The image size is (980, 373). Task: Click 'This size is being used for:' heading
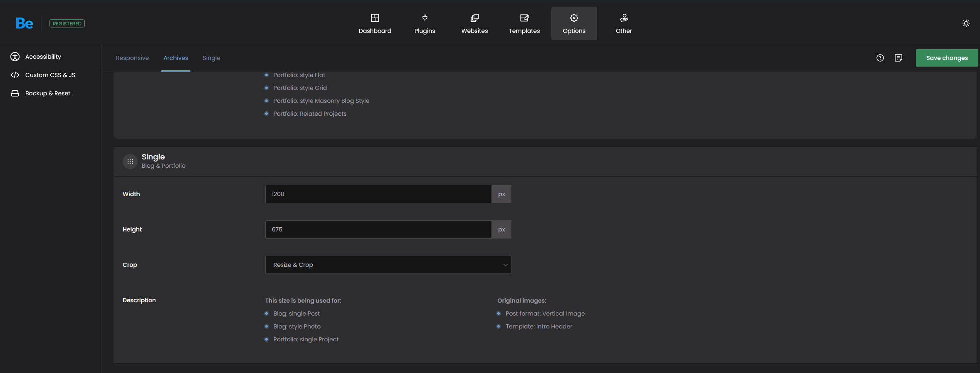tap(303, 301)
